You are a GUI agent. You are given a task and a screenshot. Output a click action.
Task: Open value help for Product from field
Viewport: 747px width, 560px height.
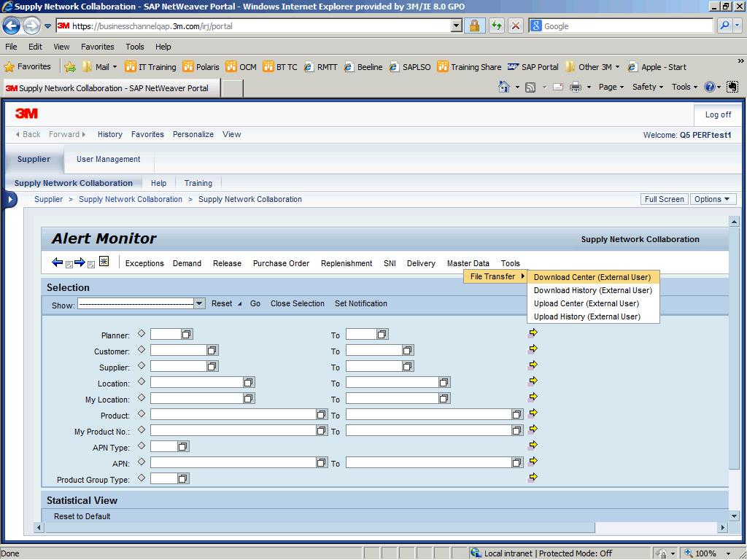(322, 415)
